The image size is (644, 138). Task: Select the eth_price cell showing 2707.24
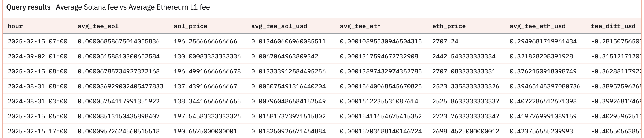[445, 41]
